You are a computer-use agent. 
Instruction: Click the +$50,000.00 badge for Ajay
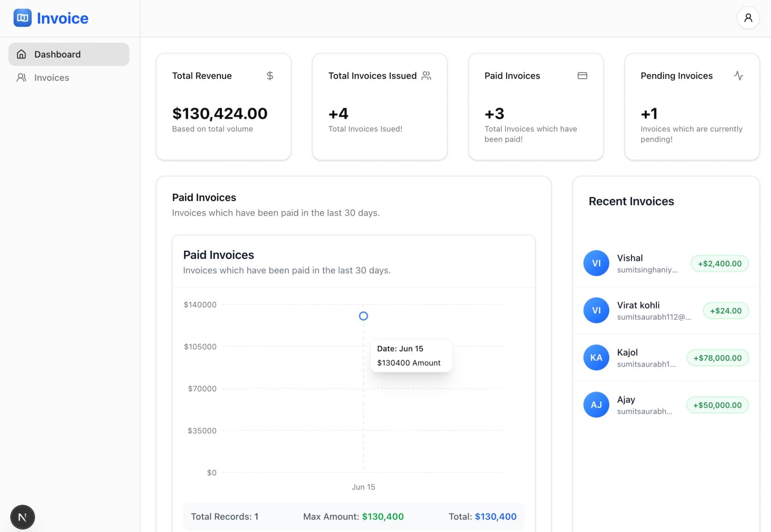tap(717, 405)
